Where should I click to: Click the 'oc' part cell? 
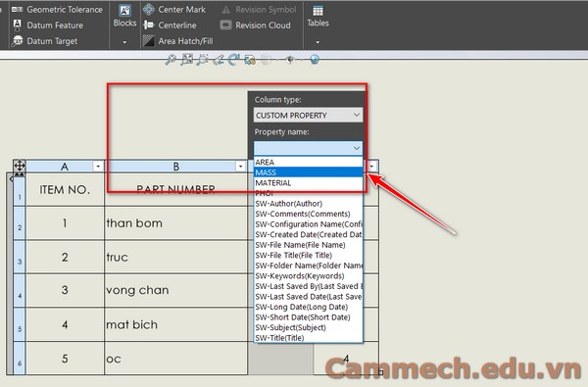point(175,359)
